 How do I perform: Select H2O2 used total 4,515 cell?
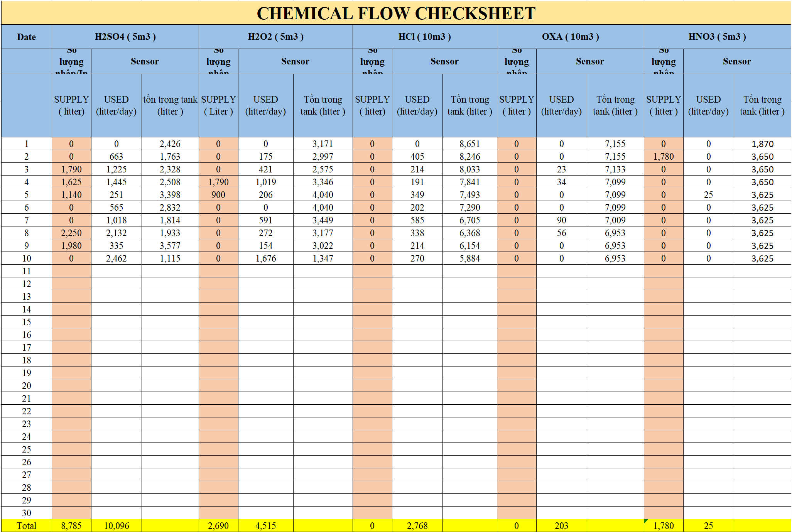(265, 525)
